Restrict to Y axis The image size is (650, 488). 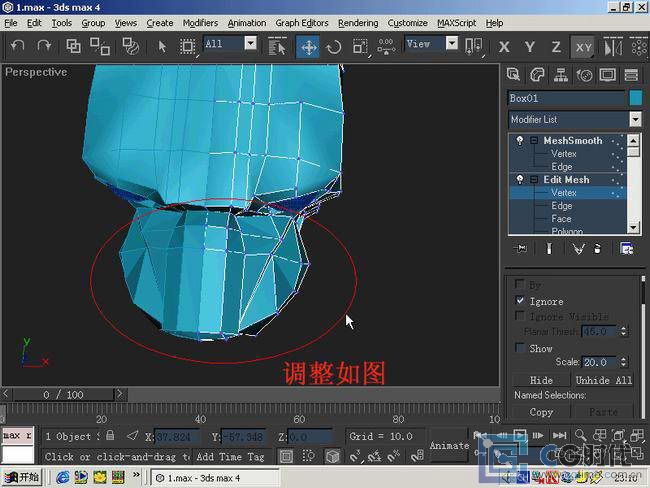pos(530,47)
